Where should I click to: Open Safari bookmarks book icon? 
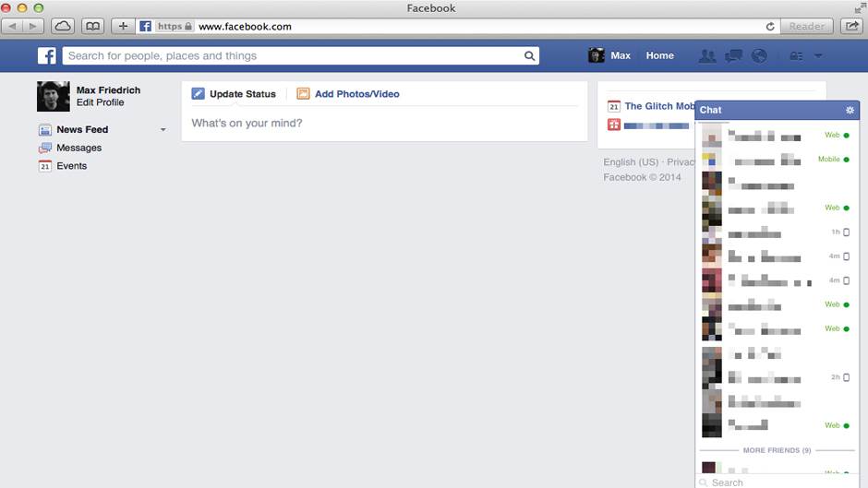92,26
